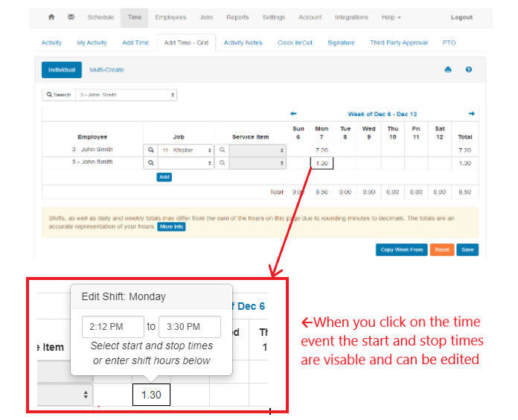Open the Settings menu
Viewport: 518px width, 420px height.
click(x=274, y=17)
